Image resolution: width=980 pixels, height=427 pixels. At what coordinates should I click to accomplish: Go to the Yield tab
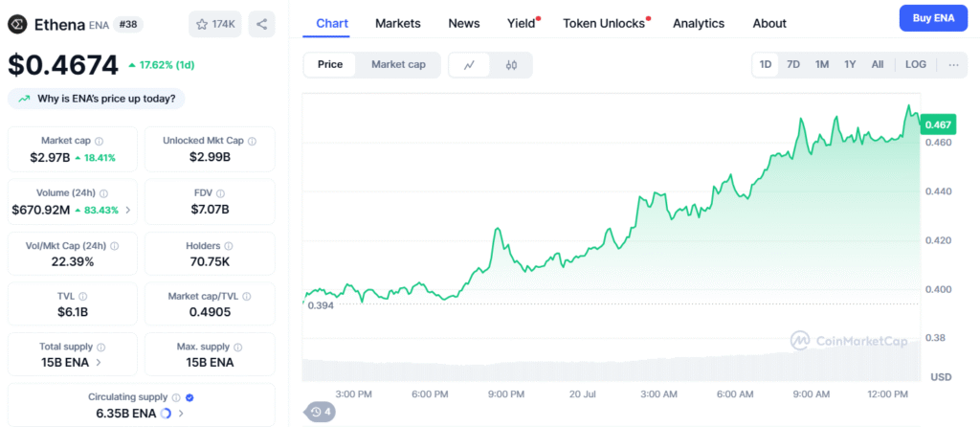[522, 24]
